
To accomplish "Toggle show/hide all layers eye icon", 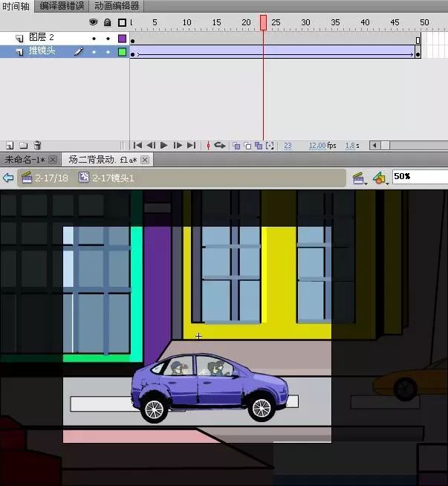I will coord(94,22).
